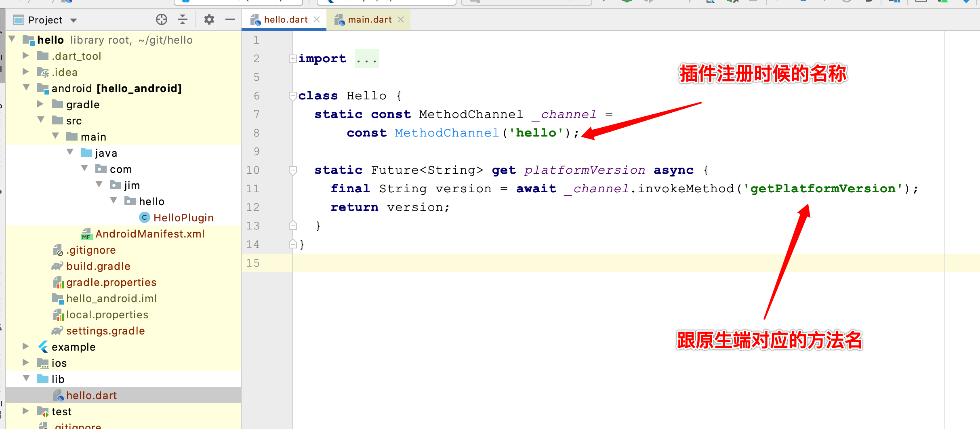Click the fold end marker on line 14
Viewport: 980px width, 429px height.
click(293, 244)
